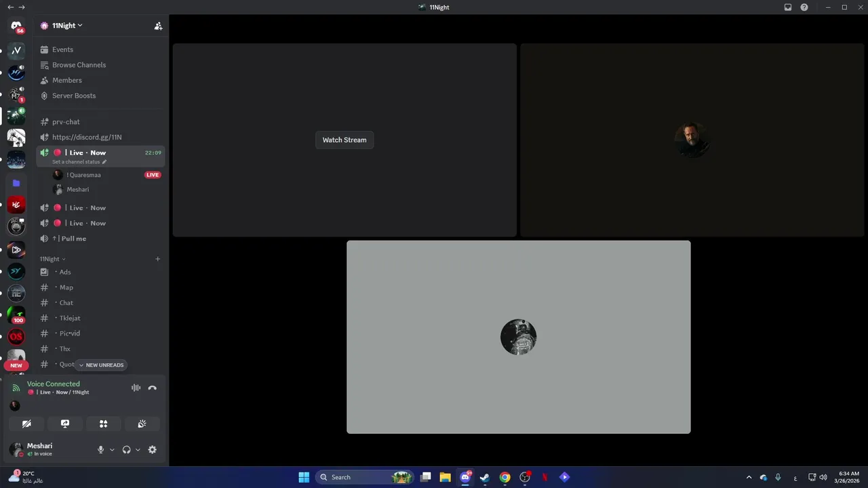Jump to NEW UNREADS pill
The height and width of the screenshot is (488, 868).
pos(101,365)
